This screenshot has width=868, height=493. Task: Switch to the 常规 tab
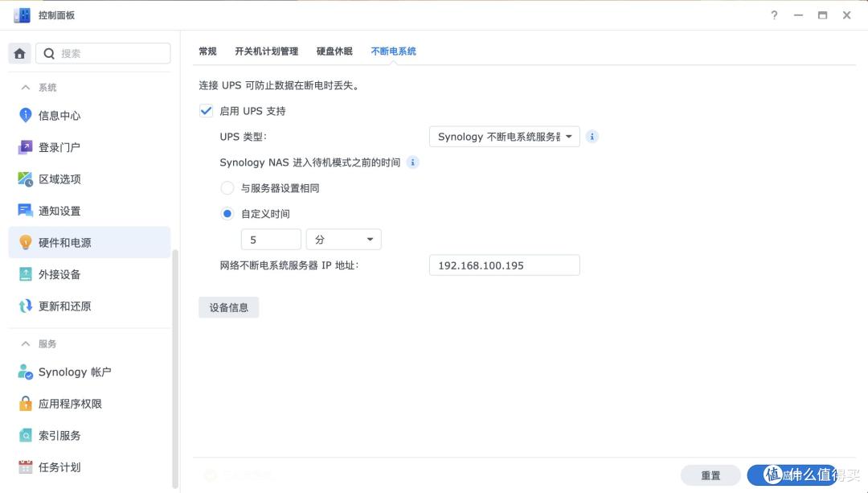pos(207,51)
